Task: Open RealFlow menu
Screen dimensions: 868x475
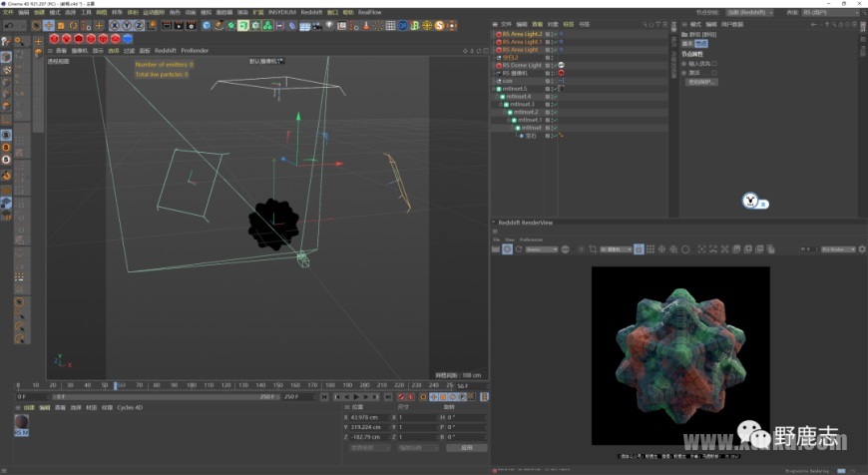Action: (370, 12)
